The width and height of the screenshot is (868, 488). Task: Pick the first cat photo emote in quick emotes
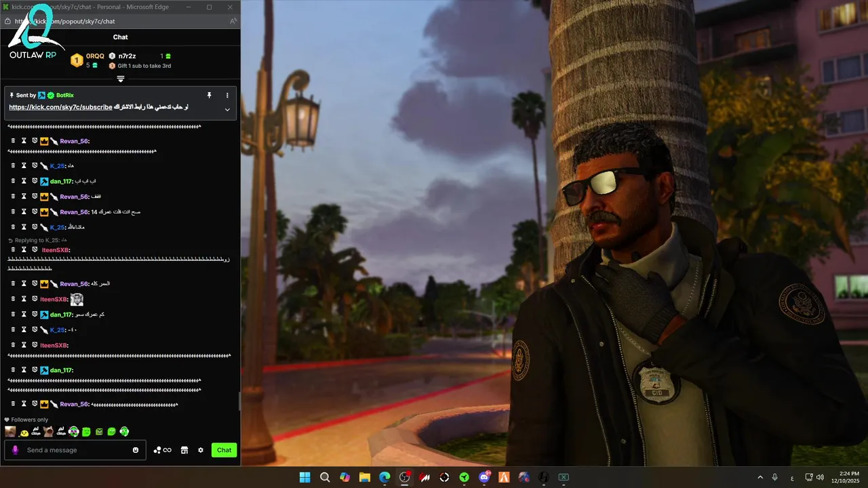10,431
